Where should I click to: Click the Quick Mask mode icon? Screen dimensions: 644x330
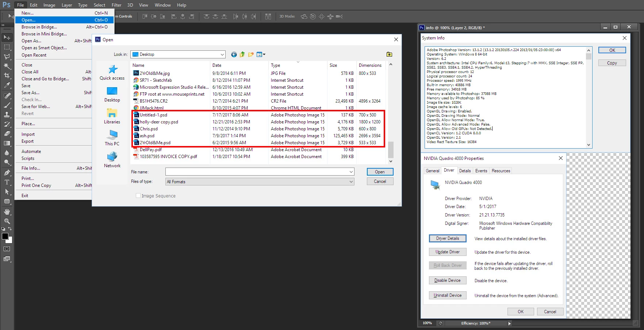tap(7, 249)
